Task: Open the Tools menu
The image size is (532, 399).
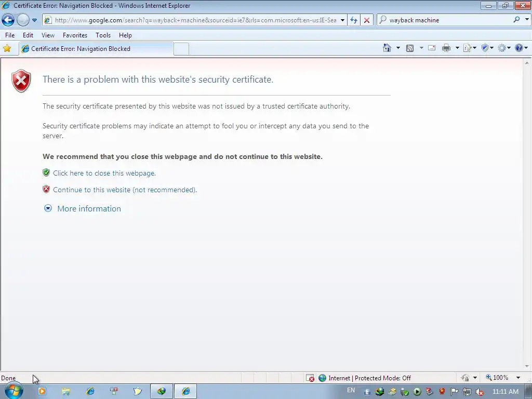Action: click(103, 35)
